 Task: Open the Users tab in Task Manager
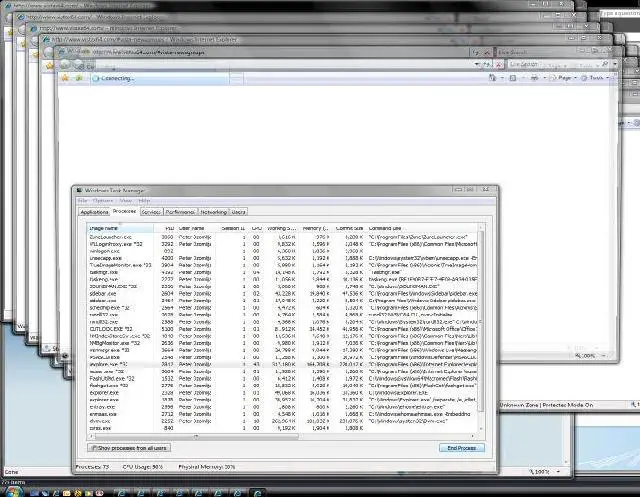pos(238,212)
